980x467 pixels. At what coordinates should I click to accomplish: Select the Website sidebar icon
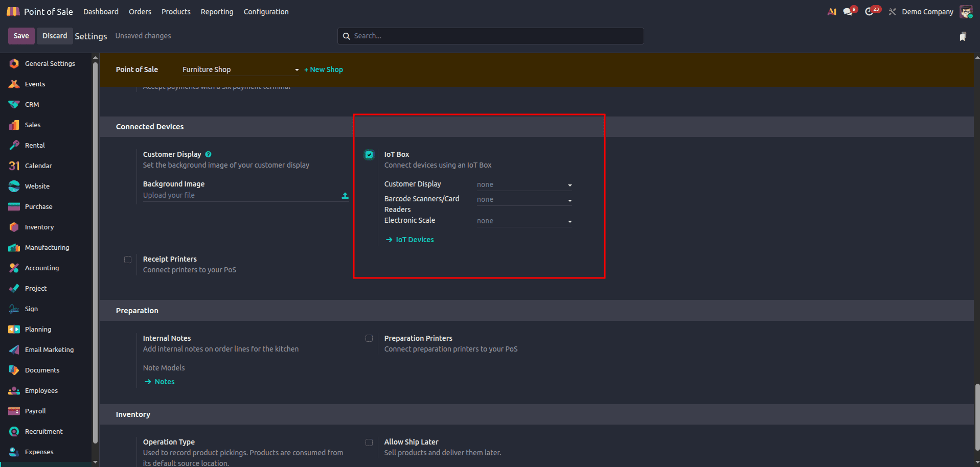click(x=14, y=186)
